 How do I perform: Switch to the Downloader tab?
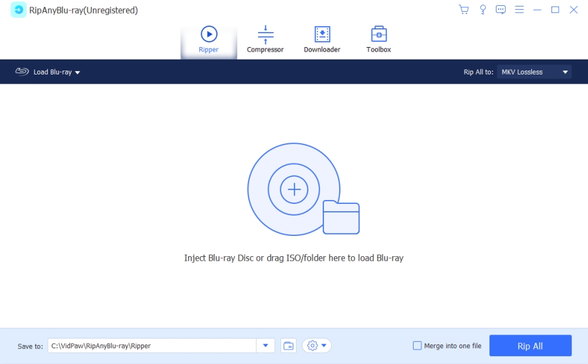[322, 39]
